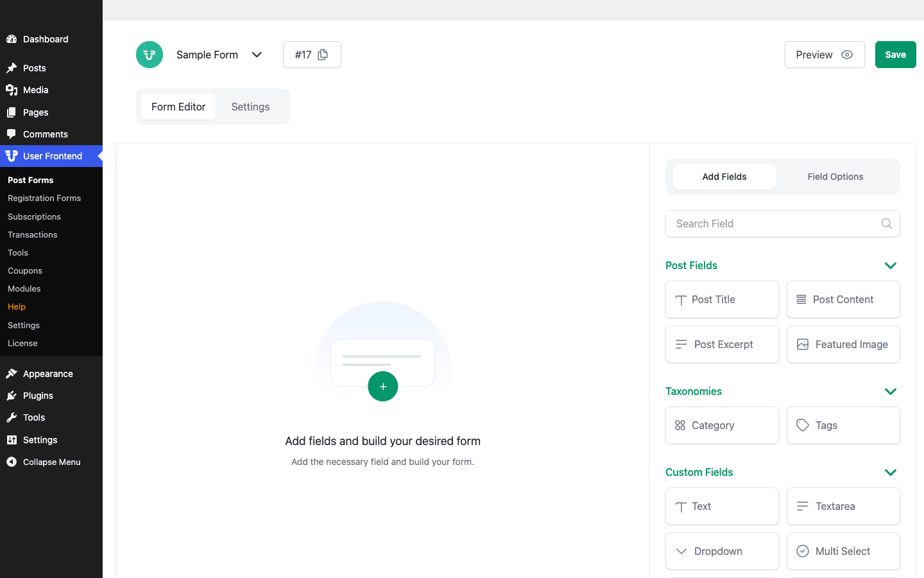Click the Featured Image field icon
924x578 pixels.
(803, 344)
